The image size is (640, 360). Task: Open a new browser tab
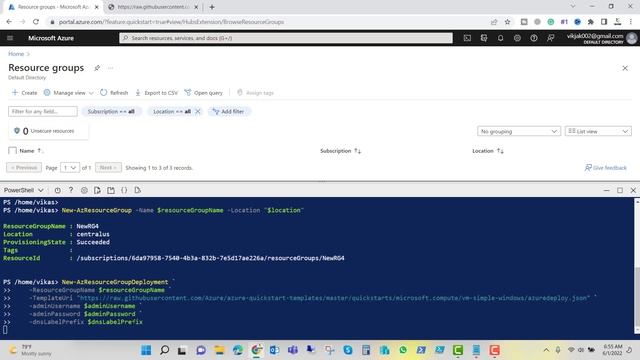(x=212, y=7)
